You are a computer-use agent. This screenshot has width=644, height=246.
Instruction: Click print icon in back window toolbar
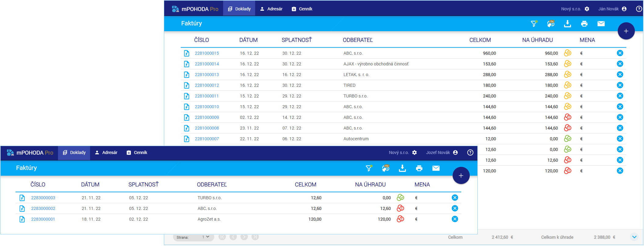pyautogui.click(x=584, y=24)
